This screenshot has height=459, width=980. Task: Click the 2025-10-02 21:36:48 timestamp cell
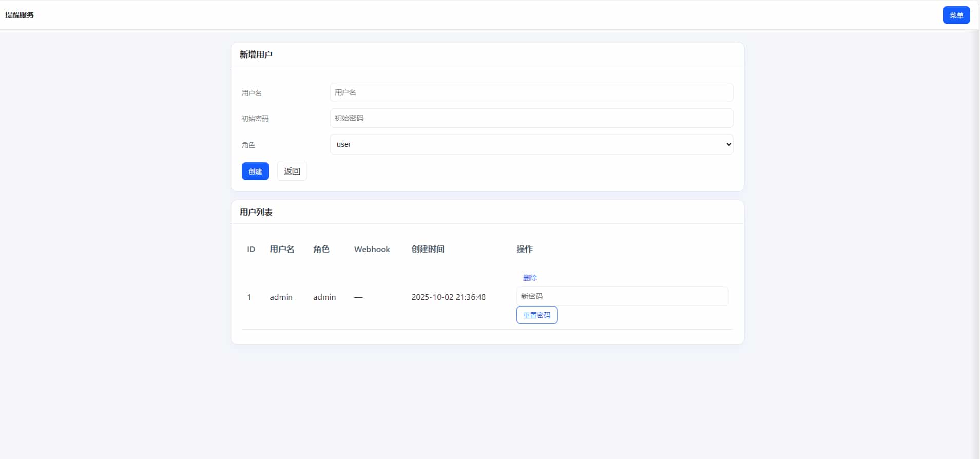coord(448,297)
